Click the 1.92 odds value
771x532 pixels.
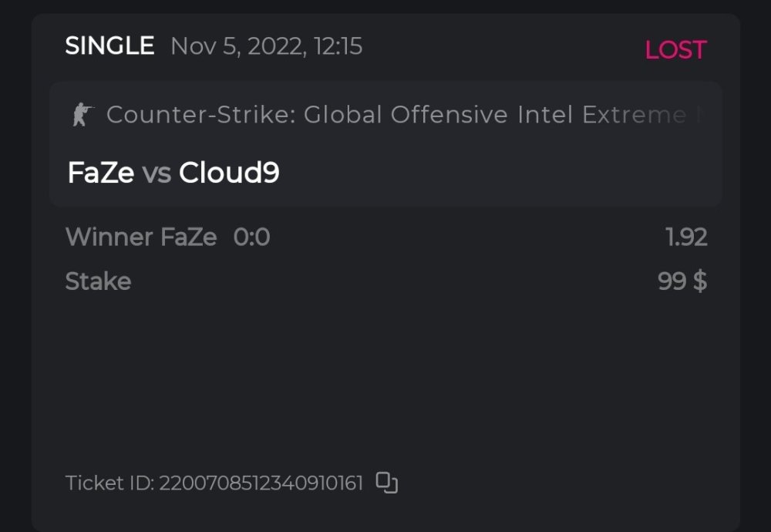(686, 237)
